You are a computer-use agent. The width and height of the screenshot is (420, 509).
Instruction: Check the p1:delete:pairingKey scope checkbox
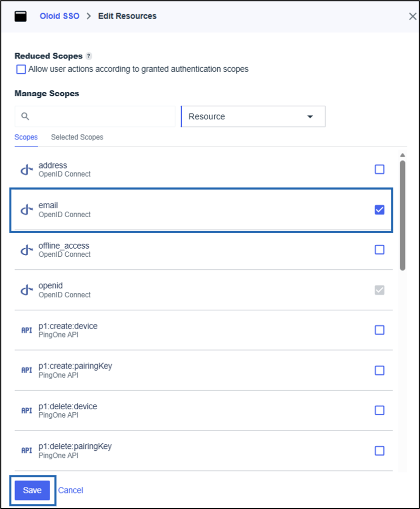[x=379, y=450]
